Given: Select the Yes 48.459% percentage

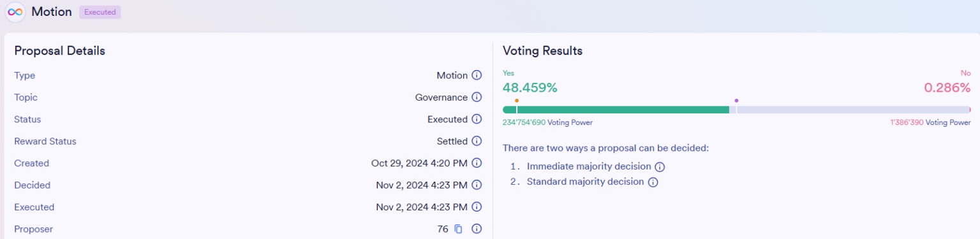Looking at the screenshot, I should point(530,88).
